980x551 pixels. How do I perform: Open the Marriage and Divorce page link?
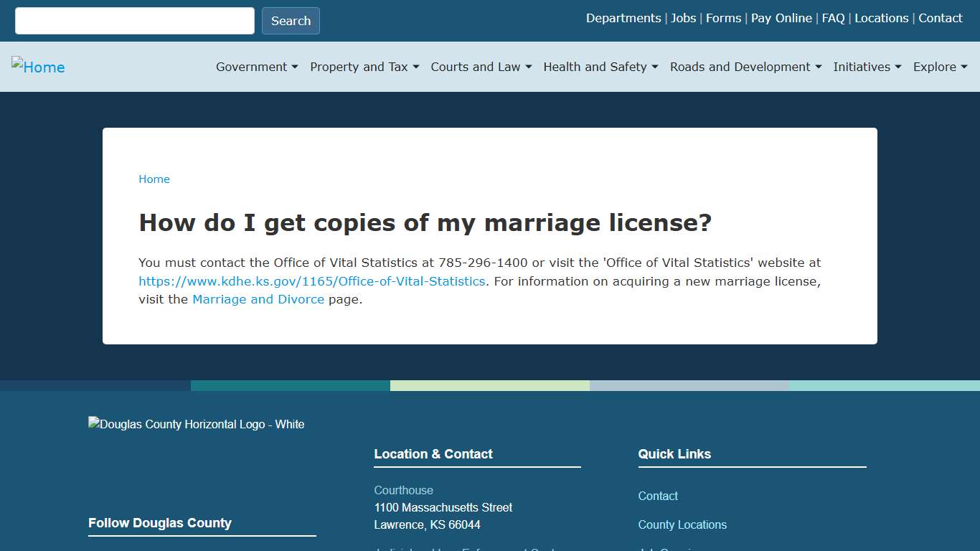coord(258,299)
